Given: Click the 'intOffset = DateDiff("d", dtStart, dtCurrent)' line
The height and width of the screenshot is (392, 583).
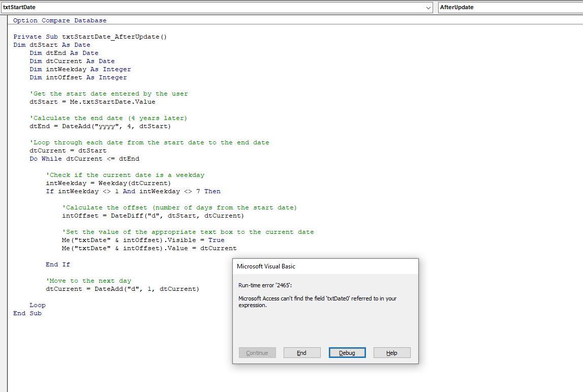Looking at the screenshot, I should click(153, 216).
